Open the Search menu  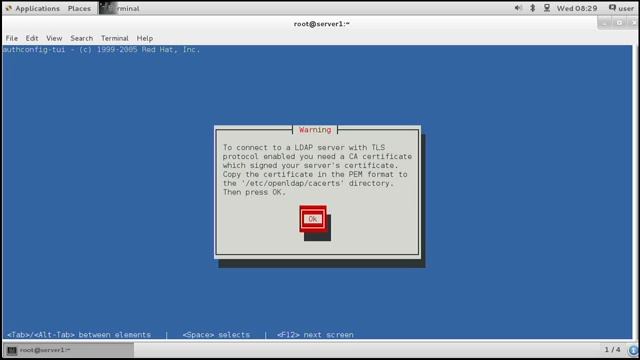click(81, 38)
